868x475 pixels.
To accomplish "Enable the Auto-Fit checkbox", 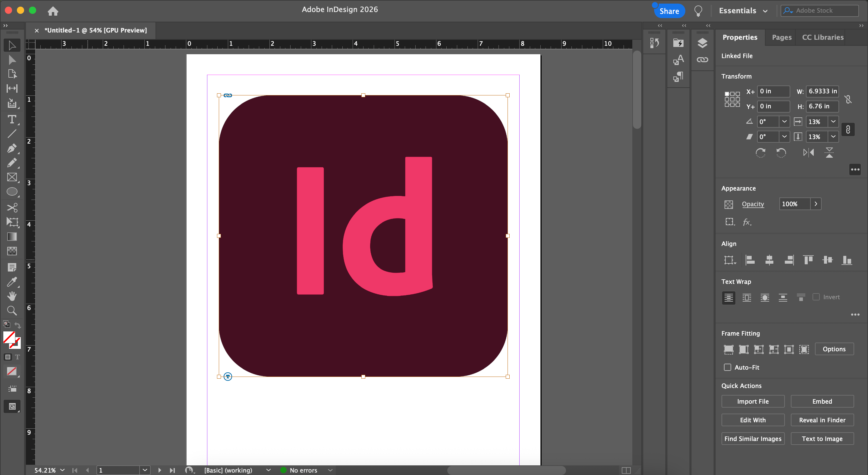I will tap(728, 367).
